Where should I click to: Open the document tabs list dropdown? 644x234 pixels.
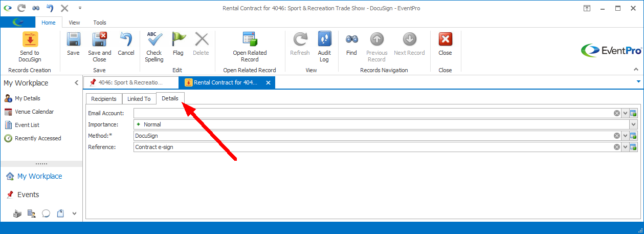pos(638,81)
